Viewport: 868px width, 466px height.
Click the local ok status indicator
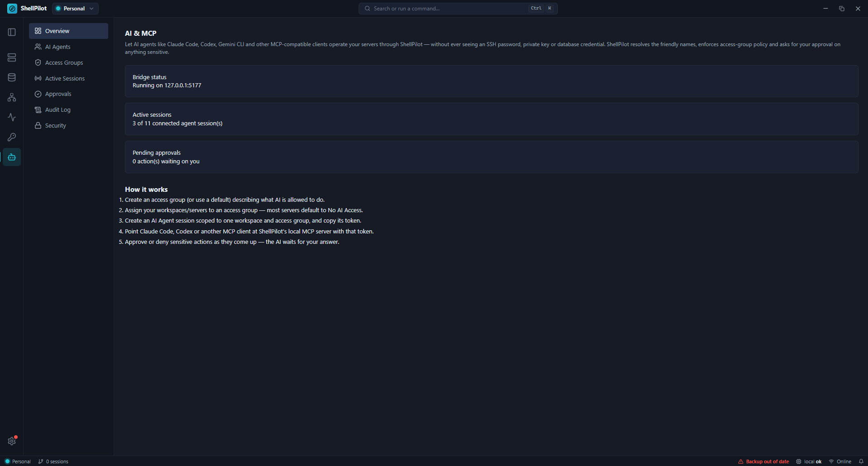coord(809,461)
